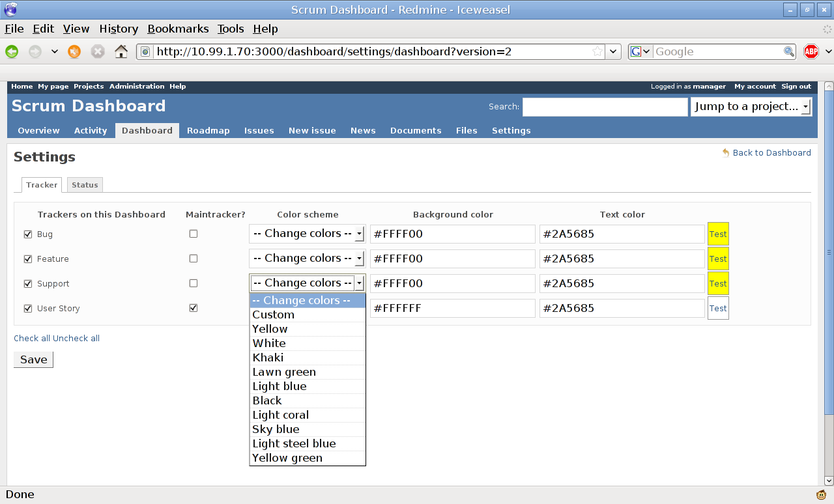
Task: Click the browser address bar URL
Action: (371, 51)
